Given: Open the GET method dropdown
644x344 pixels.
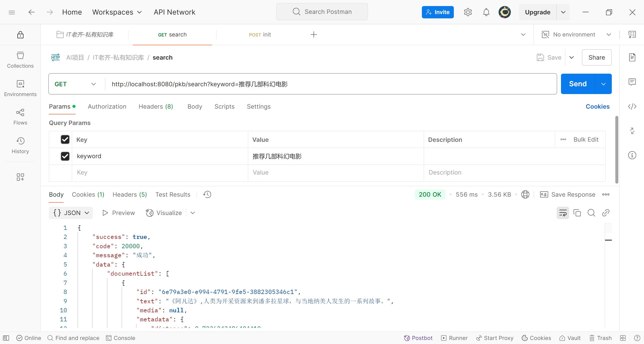Looking at the screenshot, I should pos(75,84).
